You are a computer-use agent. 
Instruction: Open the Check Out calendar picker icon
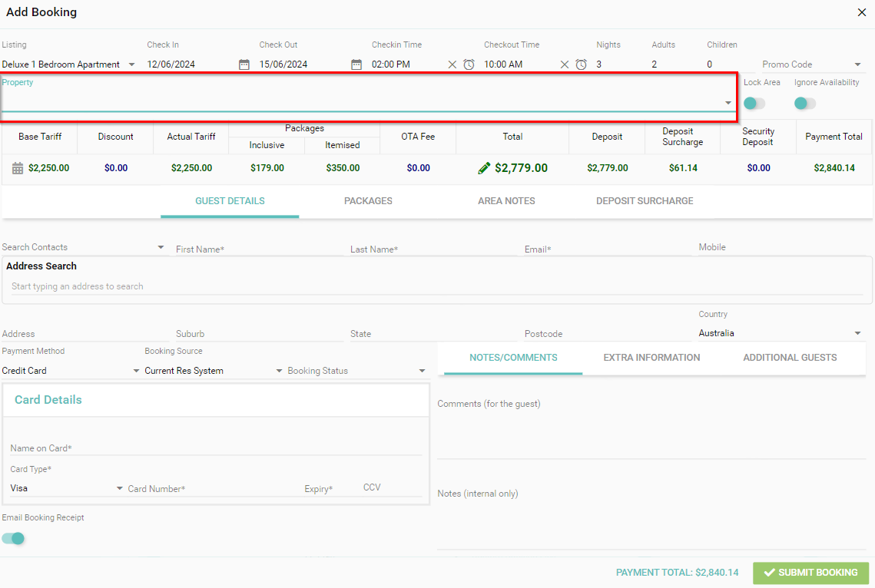(356, 64)
